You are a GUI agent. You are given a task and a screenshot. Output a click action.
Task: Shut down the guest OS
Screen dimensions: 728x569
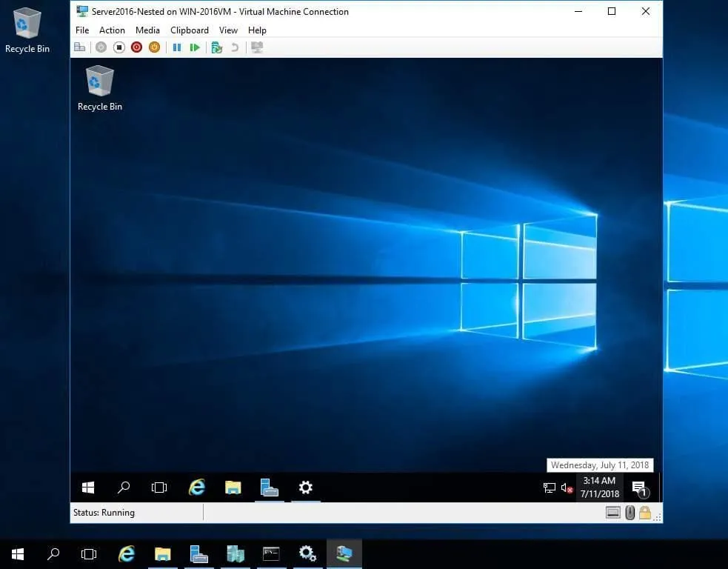pos(136,47)
